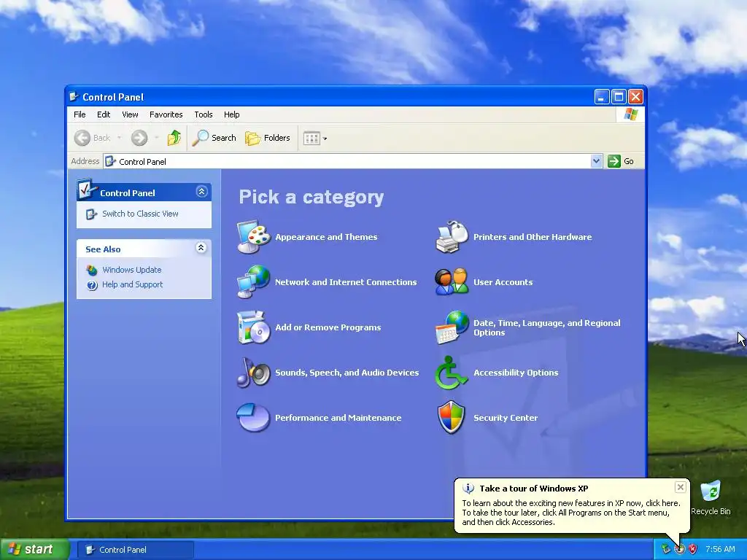Click the Windows flag logo in the menu bar

tap(631, 114)
